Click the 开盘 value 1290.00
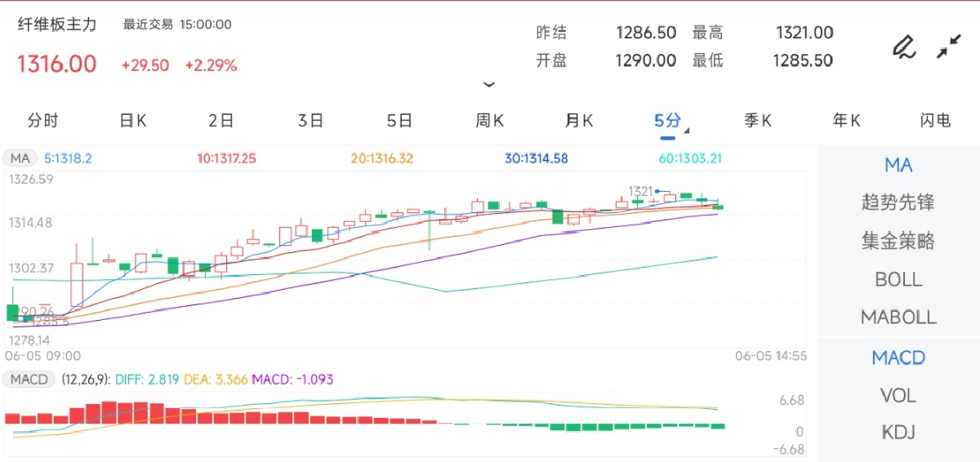The image size is (980, 462). tap(646, 60)
